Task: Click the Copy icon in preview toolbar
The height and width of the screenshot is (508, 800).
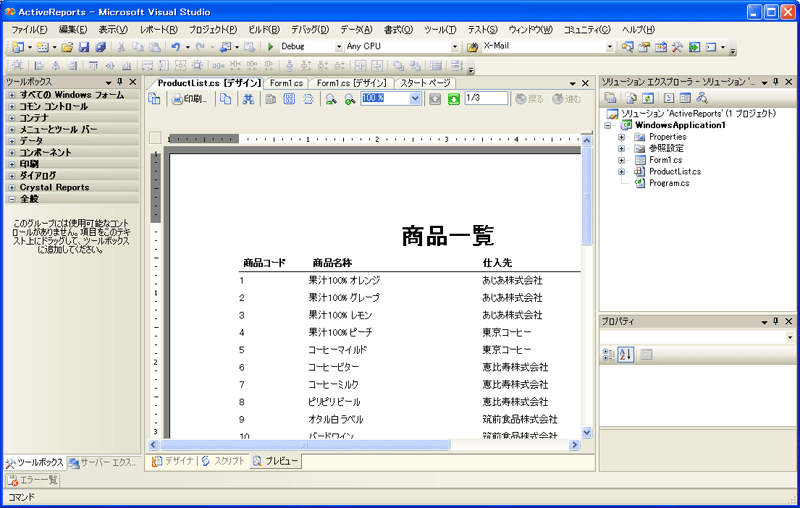Action: tap(225, 99)
